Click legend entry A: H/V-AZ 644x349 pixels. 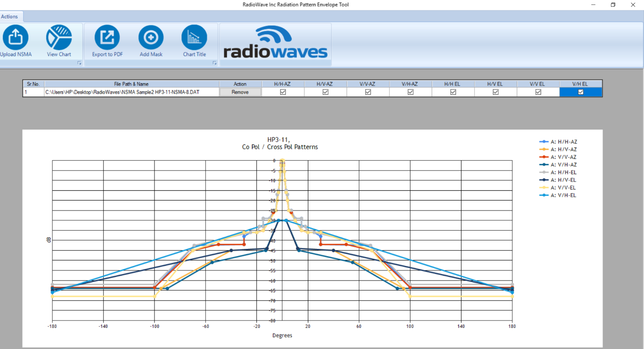(558, 149)
